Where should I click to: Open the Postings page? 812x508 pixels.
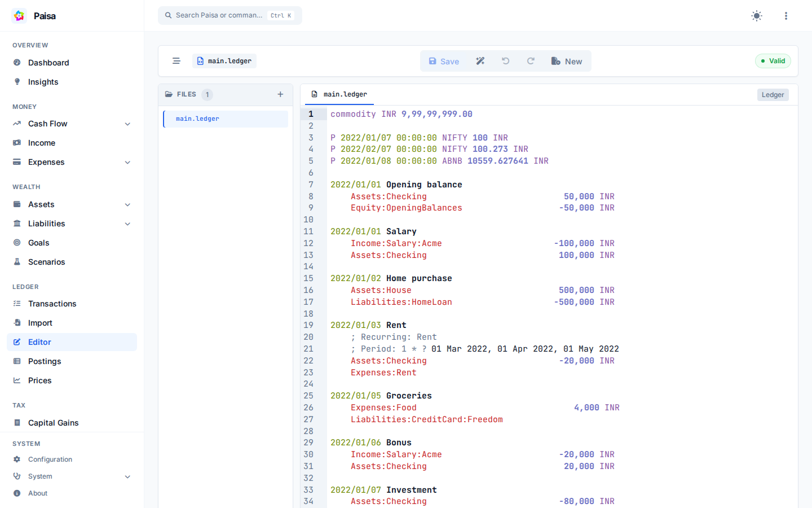[x=72, y=361]
